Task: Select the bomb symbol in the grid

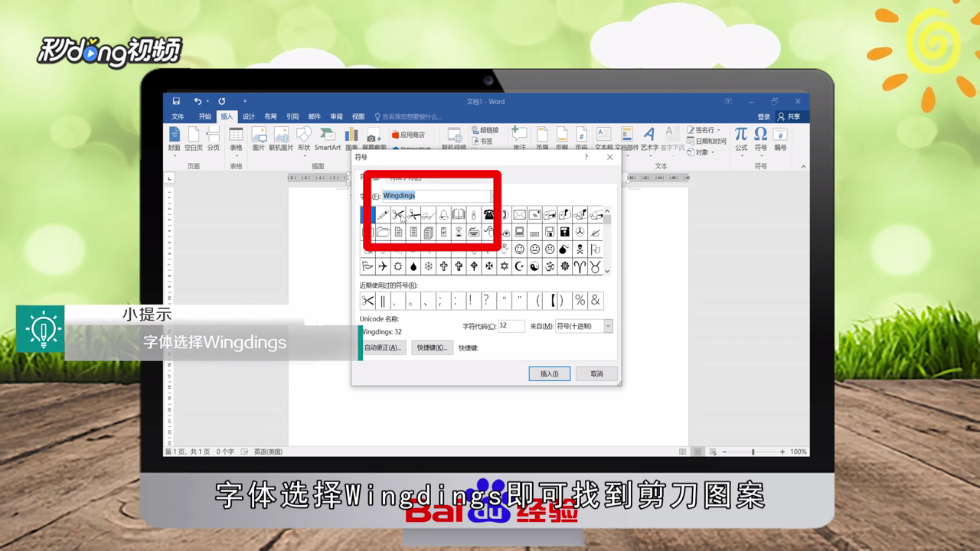Action: tap(564, 249)
